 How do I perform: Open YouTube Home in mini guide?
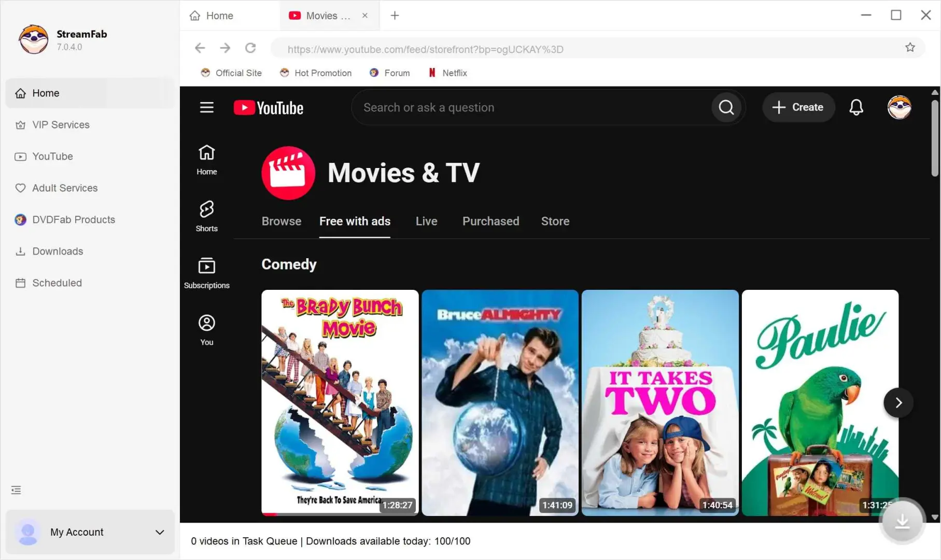[x=207, y=160]
